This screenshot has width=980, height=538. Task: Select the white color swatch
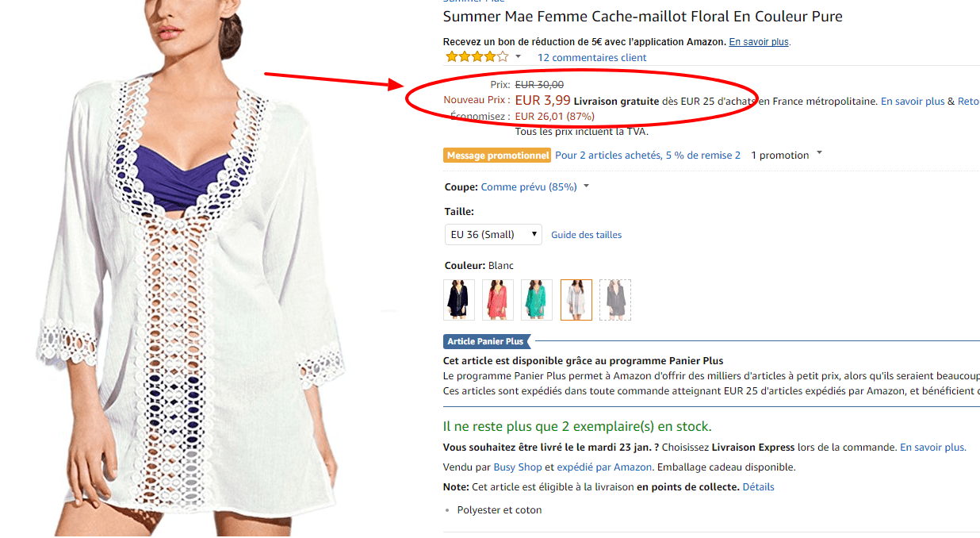(576, 300)
